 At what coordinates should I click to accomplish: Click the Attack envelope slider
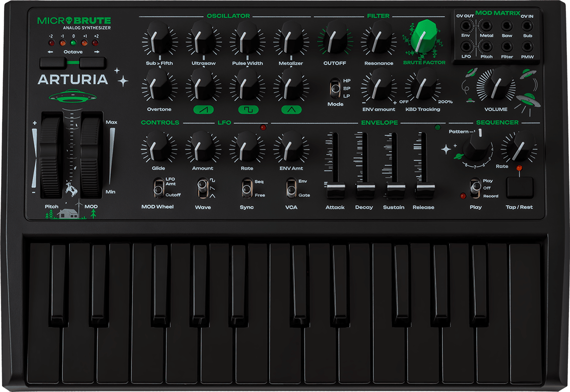click(x=335, y=190)
